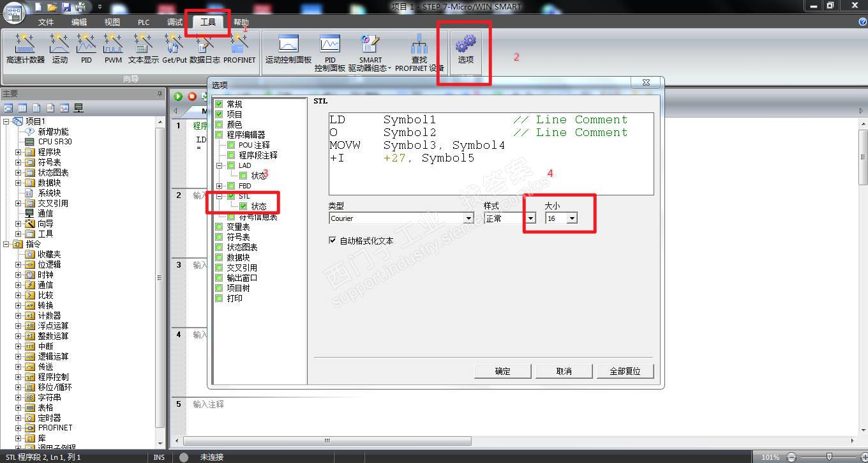Viewport: 868px width, 463px height.
Task: Print using the quick access printer icon
Action: [80, 7]
